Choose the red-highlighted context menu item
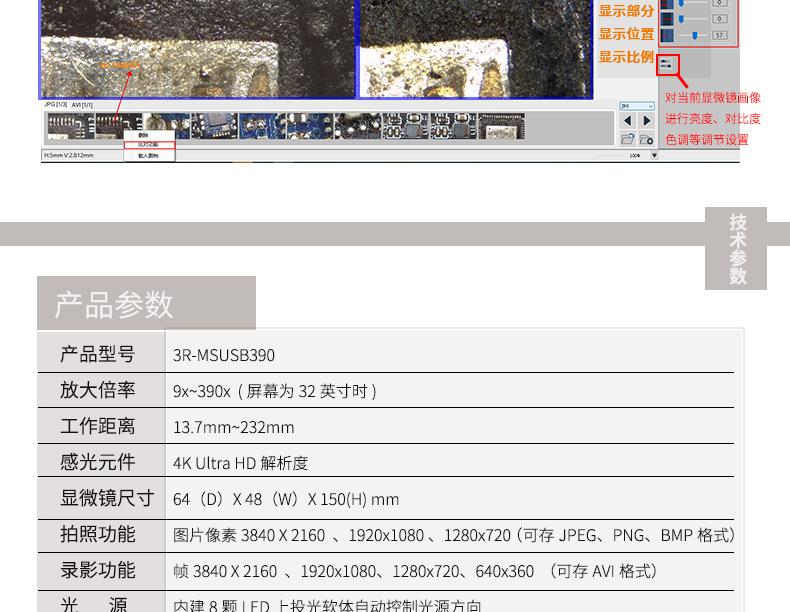The height and width of the screenshot is (612, 790). coord(147,144)
